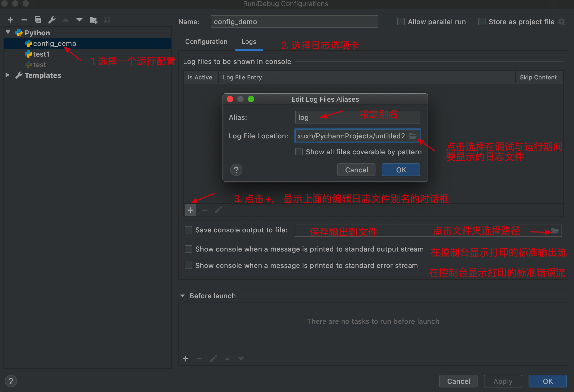Open the Edit Templates wrench icon
This screenshot has height=392, width=574.
pos(52,20)
